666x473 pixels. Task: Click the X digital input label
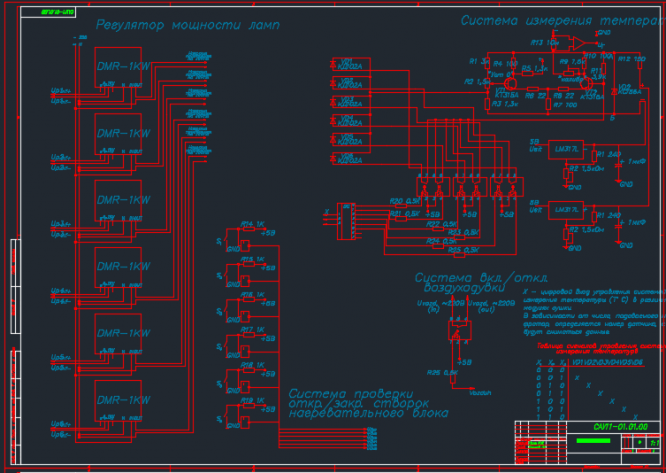click(x=327, y=211)
